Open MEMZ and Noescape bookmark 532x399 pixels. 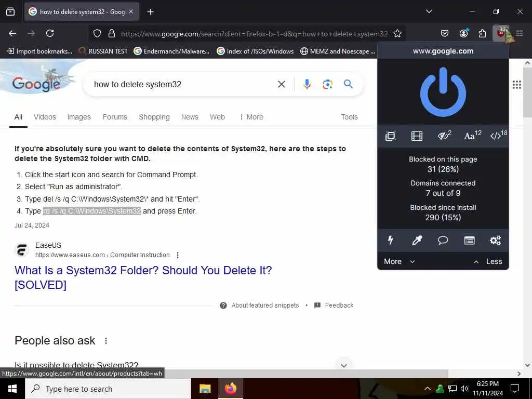(x=338, y=51)
